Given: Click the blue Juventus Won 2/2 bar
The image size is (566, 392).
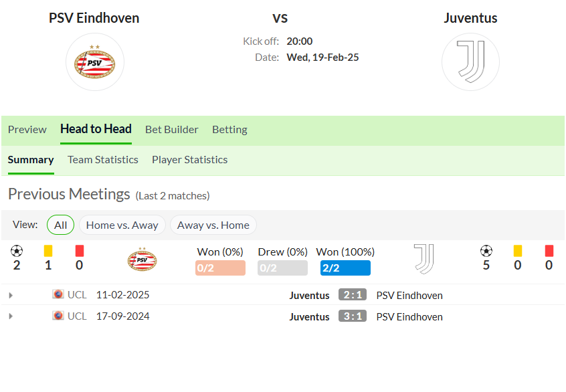Looking at the screenshot, I should click(345, 268).
